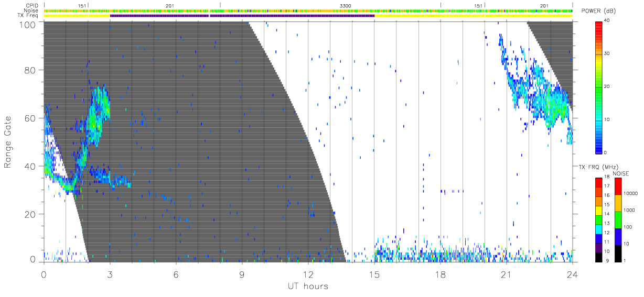Viewport: 644px width, 297px height.
Task: Click the power color bar gradient
Action: 599,87
